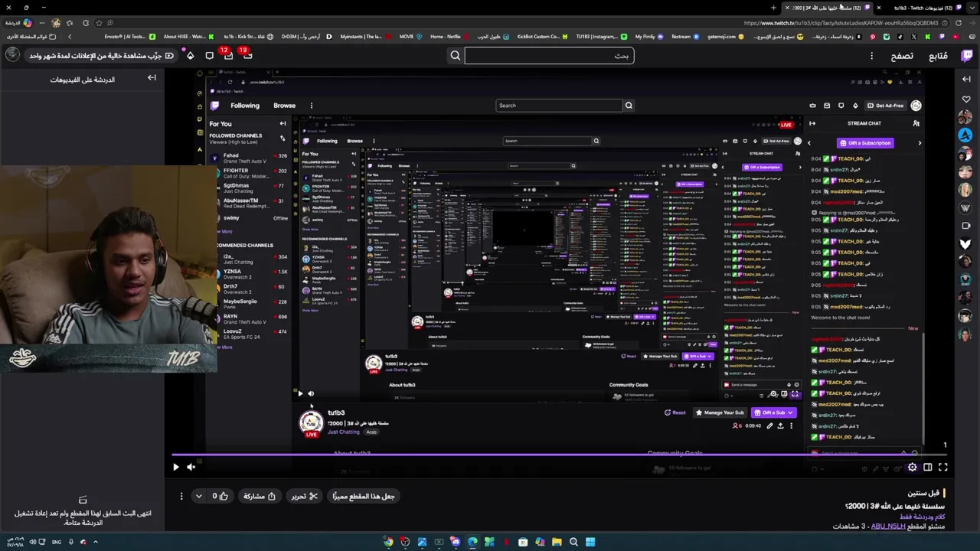980x551 pixels.
Task: Open Chrome from the taskbar
Action: (388, 542)
